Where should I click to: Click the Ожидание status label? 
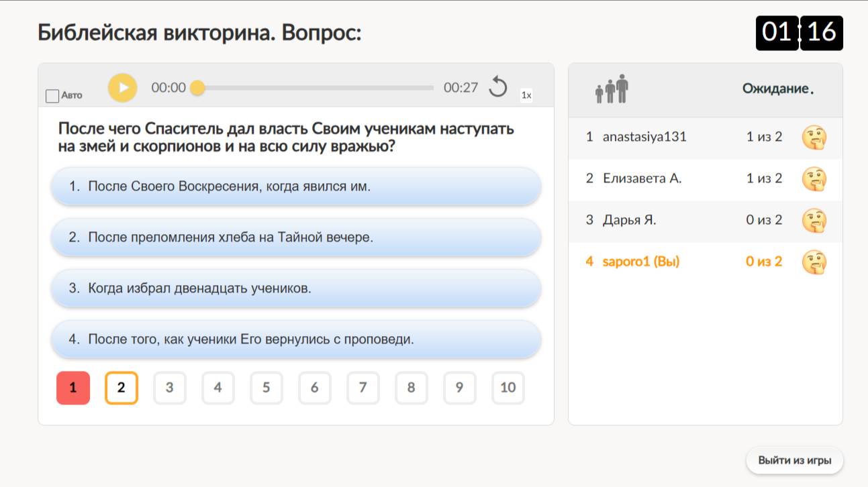(778, 89)
